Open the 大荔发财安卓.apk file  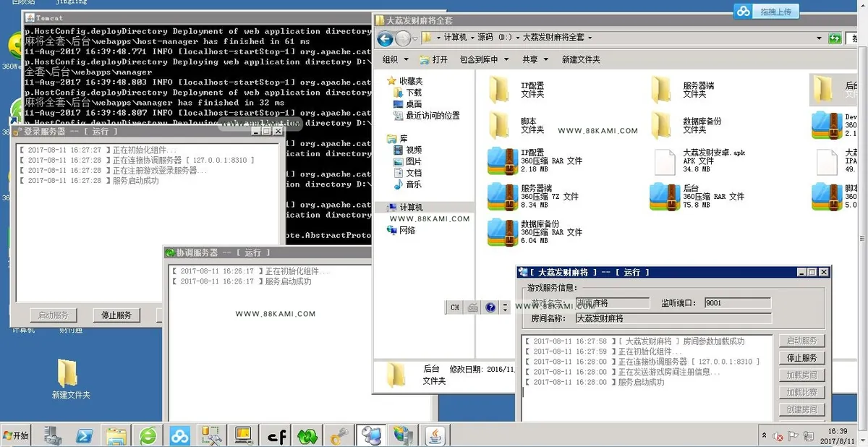coord(699,161)
